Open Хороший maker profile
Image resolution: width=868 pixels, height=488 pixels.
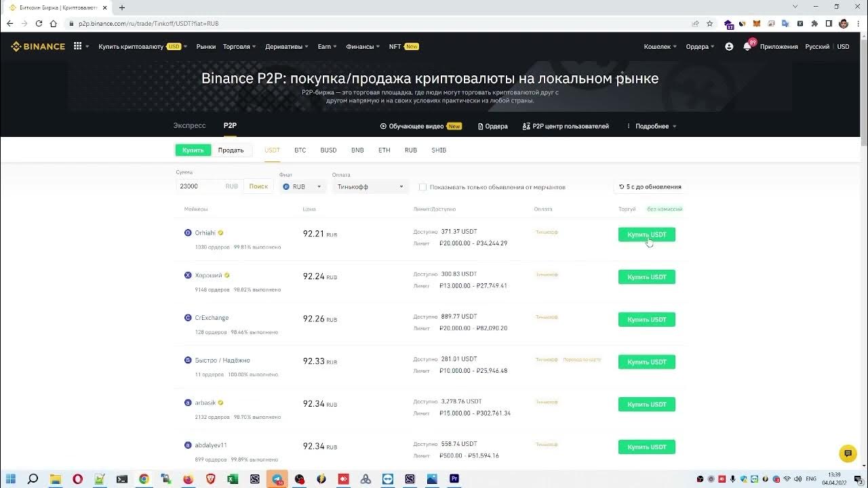point(208,275)
